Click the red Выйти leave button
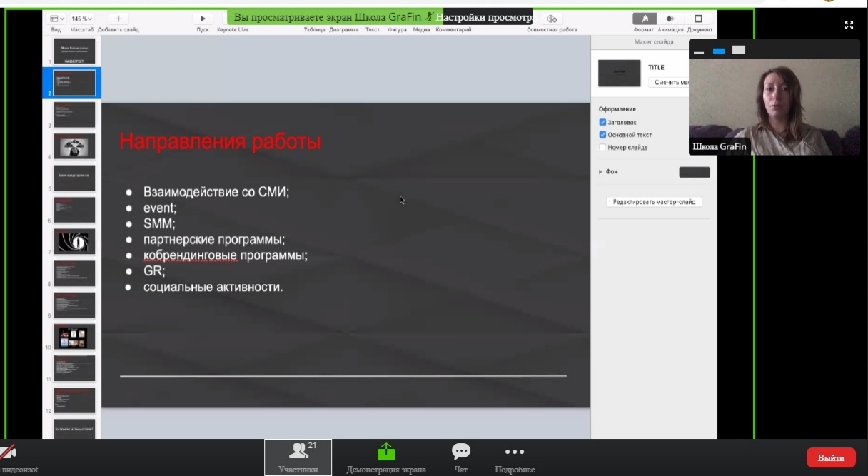 [x=831, y=457]
